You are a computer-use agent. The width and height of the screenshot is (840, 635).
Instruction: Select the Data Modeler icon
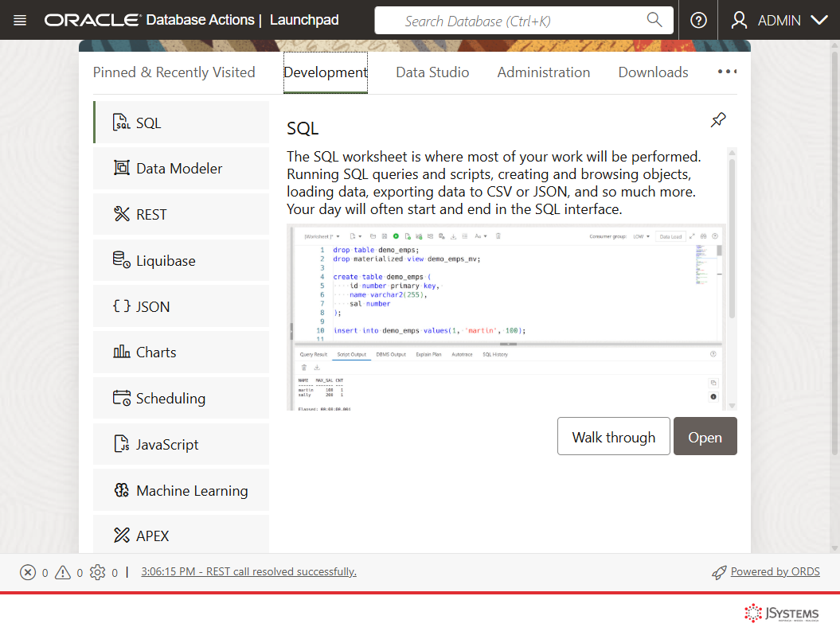tap(122, 168)
